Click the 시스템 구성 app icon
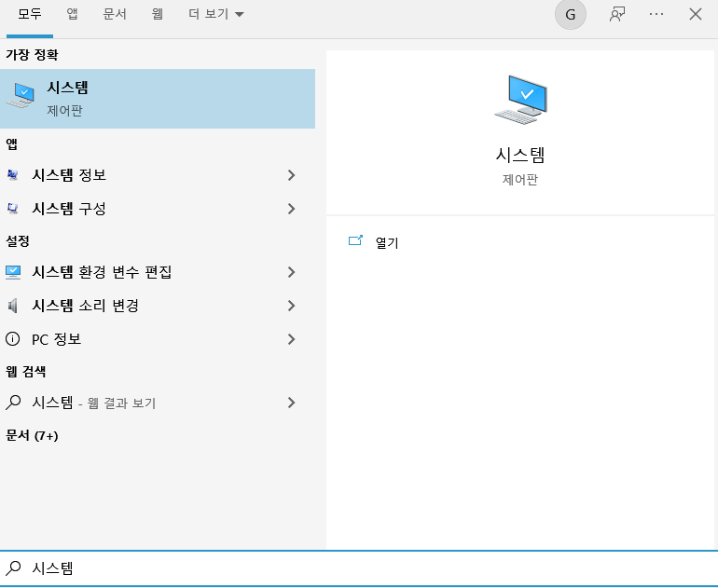Viewport: 718px width, 588px height. click(x=13, y=209)
